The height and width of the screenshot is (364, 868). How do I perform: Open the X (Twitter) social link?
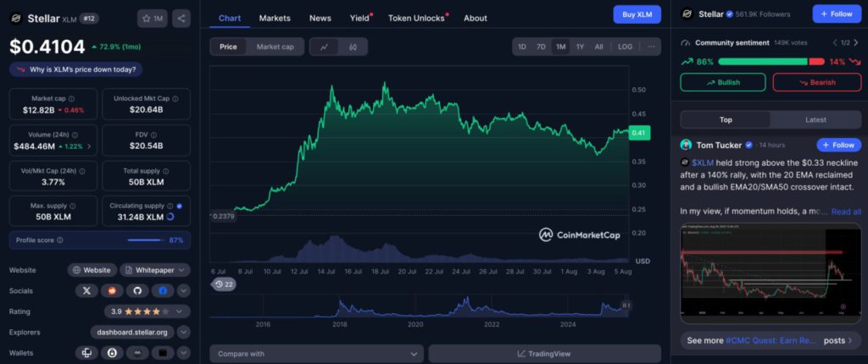click(87, 290)
